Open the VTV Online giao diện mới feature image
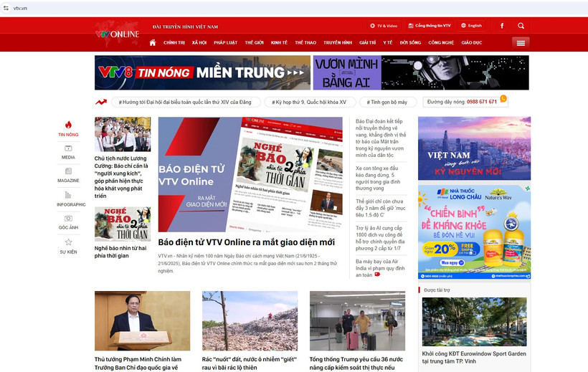The height and width of the screenshot is (372, 588). (x=250, y=174)
